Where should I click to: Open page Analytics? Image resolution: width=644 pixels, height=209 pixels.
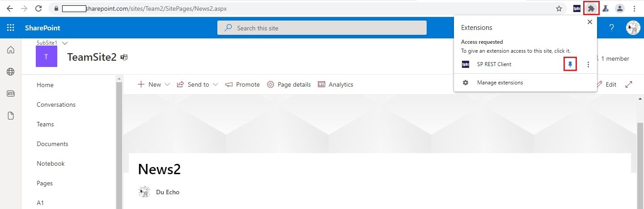[x=335, y=84]
